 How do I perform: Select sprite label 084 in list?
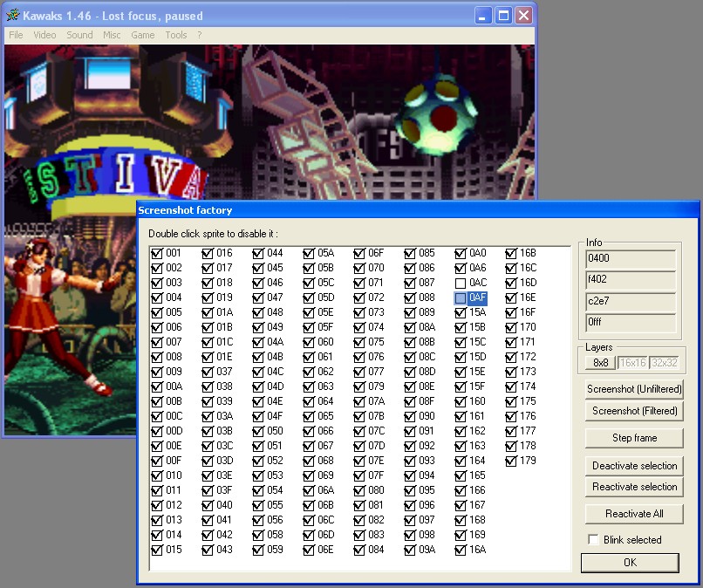coord(376,549)
